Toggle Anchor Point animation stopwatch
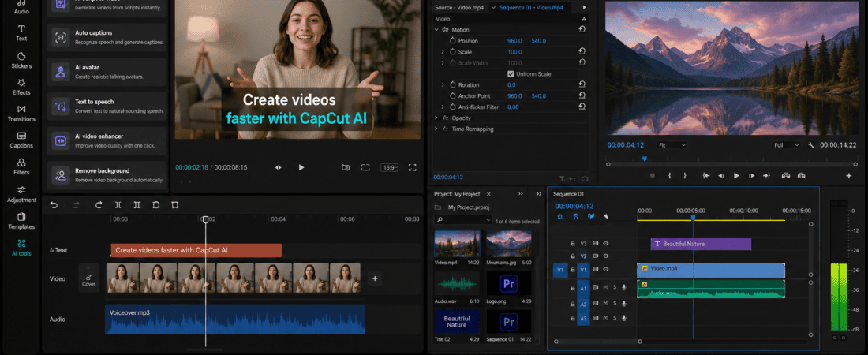The height and width of the screenshot is (355, 868). coord(451,95)
